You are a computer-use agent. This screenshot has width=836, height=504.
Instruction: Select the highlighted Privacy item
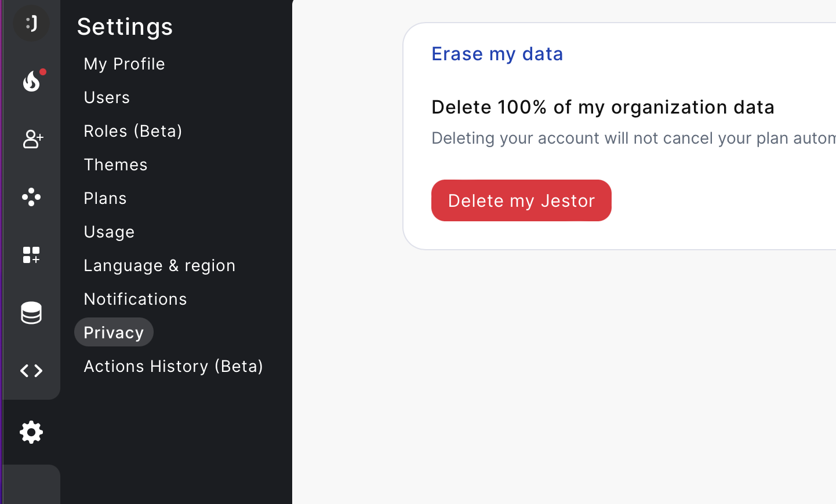114,333
